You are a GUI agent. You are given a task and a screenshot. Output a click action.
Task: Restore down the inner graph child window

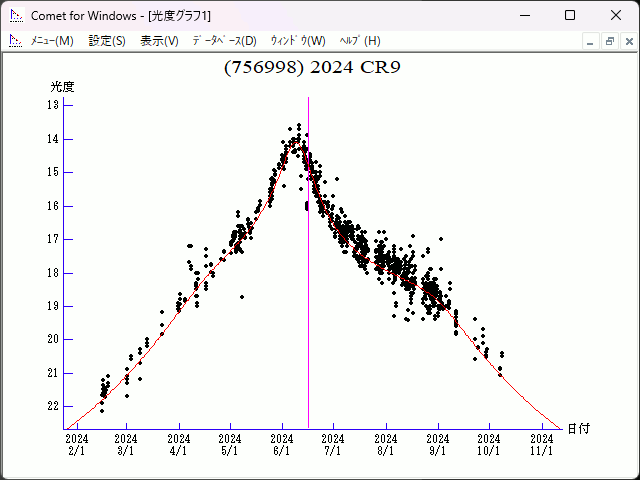(609, 41)
